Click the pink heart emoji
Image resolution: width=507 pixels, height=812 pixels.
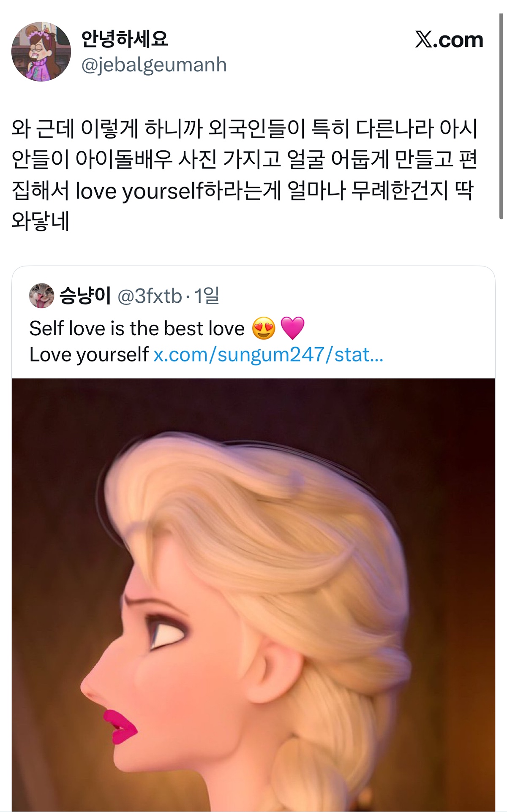click(x=292, y=328)
